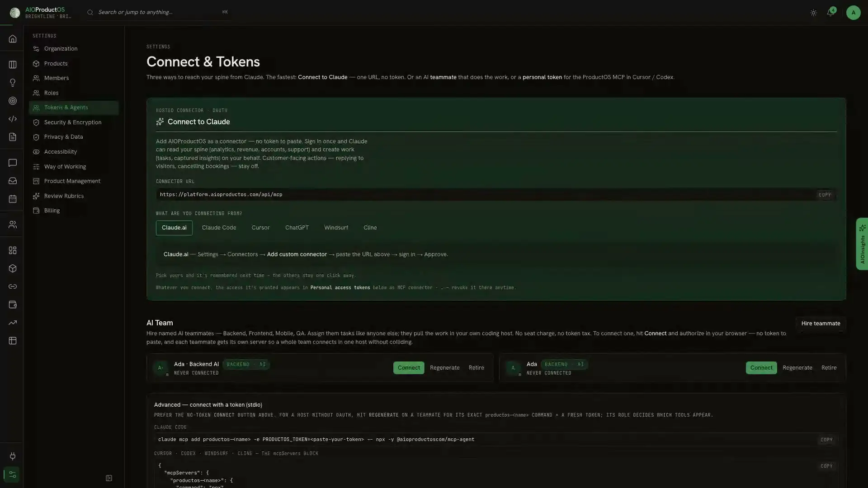Go to Billing settings
868x488 pixels.
[x=74, y=211]
